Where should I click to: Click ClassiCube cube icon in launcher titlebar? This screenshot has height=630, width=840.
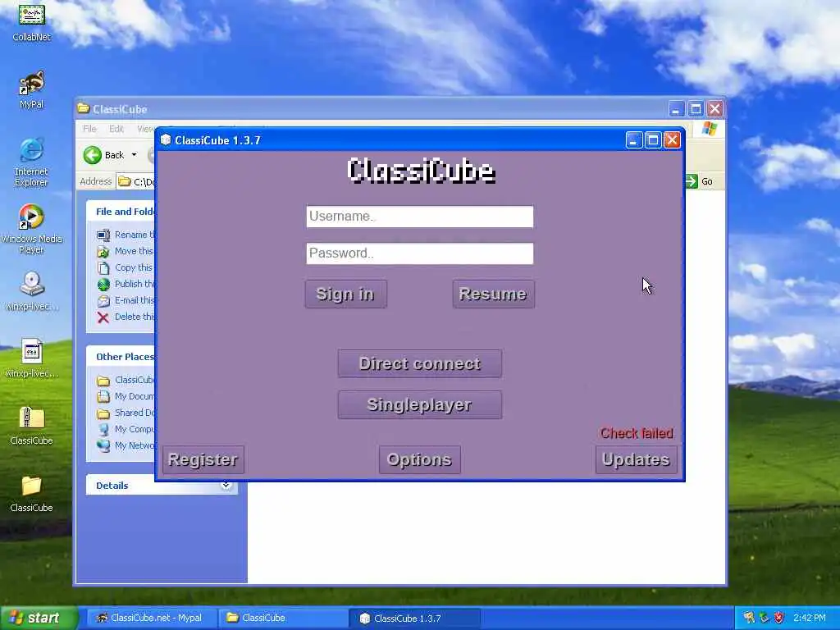[166, 140]
